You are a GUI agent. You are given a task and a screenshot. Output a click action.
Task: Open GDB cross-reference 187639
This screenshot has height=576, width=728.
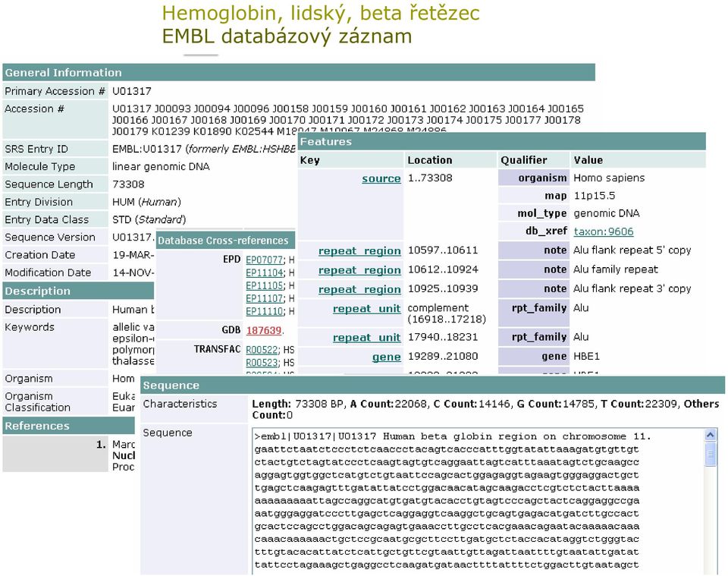pyautogui.click(x=264, y=330)
